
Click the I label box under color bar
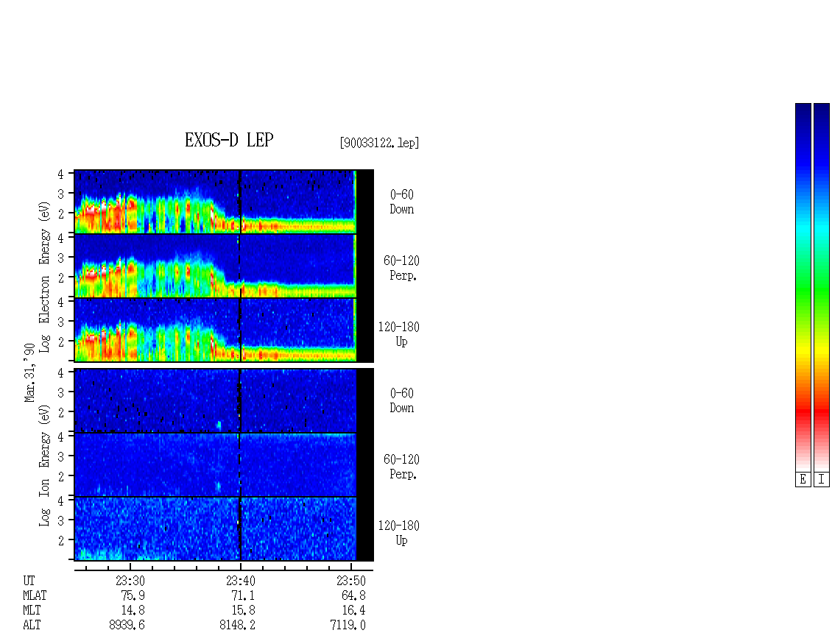822,480
